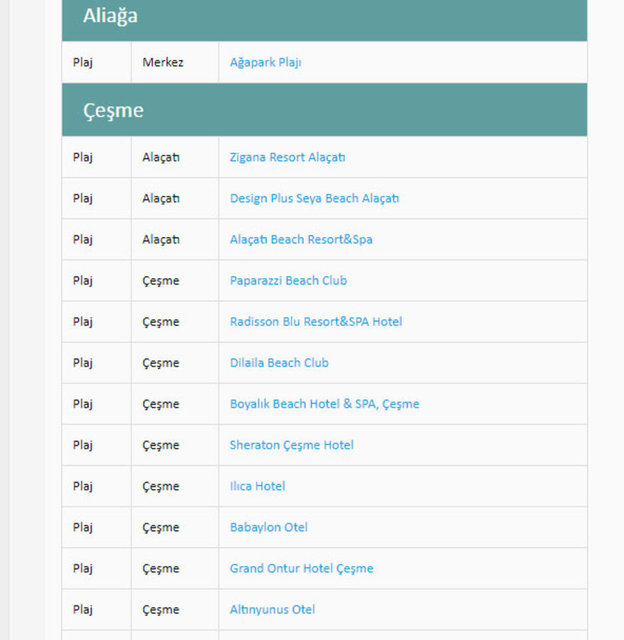Click Design Plus Seya Beach Alaçatı
The height and width of the screenshot is (640, 624).
pyautogui.click(x=314, y=198)
